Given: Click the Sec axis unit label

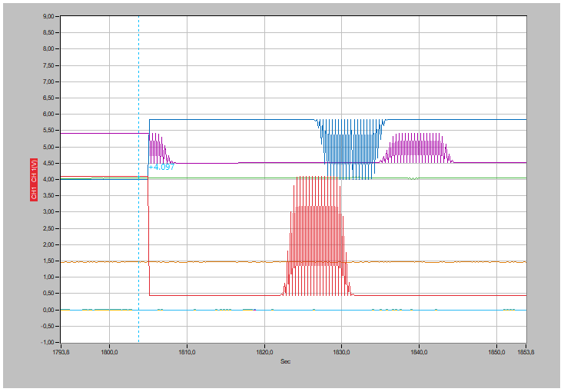Looking at the screenshot, I should coord(285,361).
